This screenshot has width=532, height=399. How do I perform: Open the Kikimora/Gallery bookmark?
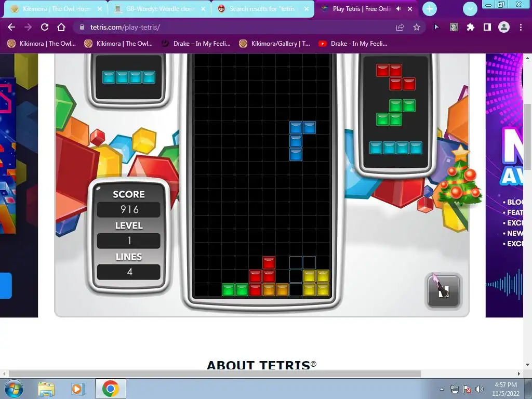point(274,44)
